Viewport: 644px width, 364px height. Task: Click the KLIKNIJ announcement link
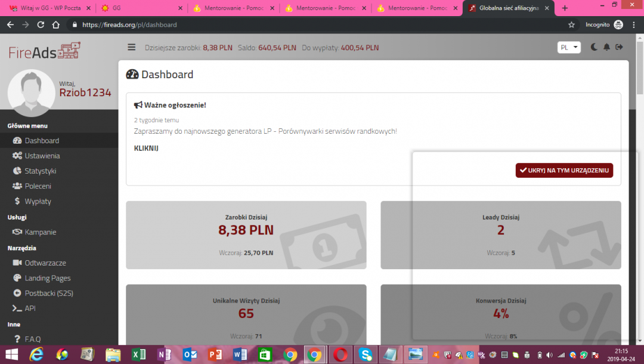(146, 149)
